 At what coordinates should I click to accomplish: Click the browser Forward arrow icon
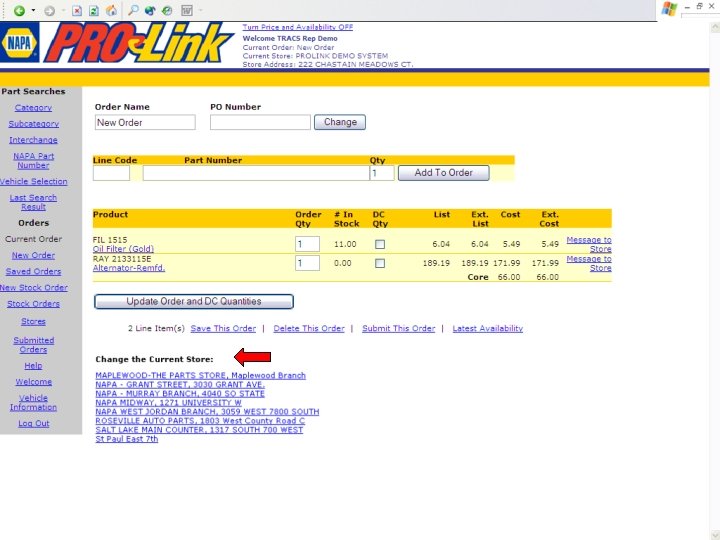(x=49, y=11)
